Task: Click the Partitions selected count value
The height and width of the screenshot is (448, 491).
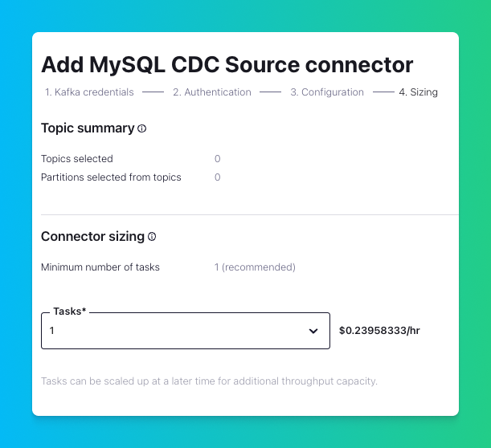Action: pos(217,177)
